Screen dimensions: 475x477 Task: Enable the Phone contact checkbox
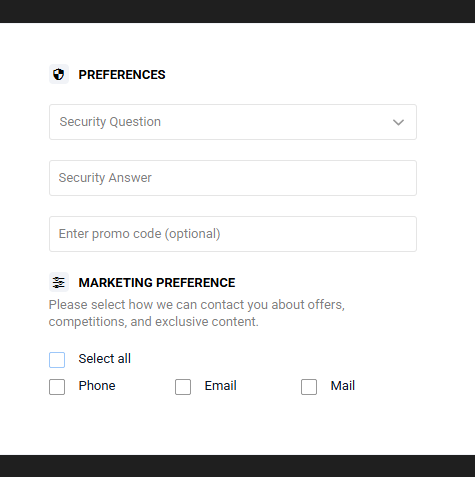coord(57,387)
